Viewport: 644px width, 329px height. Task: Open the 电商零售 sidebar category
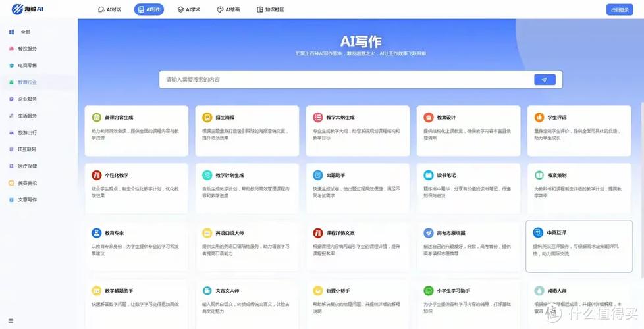coord(23,66)
